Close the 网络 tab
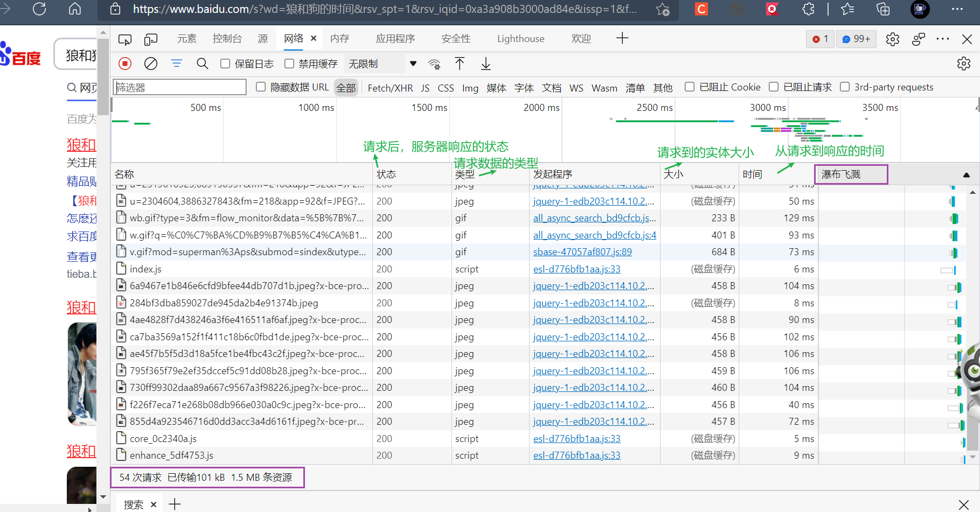Image resolution: width=980 pixels, height=512 pixels. click(314, 38)
